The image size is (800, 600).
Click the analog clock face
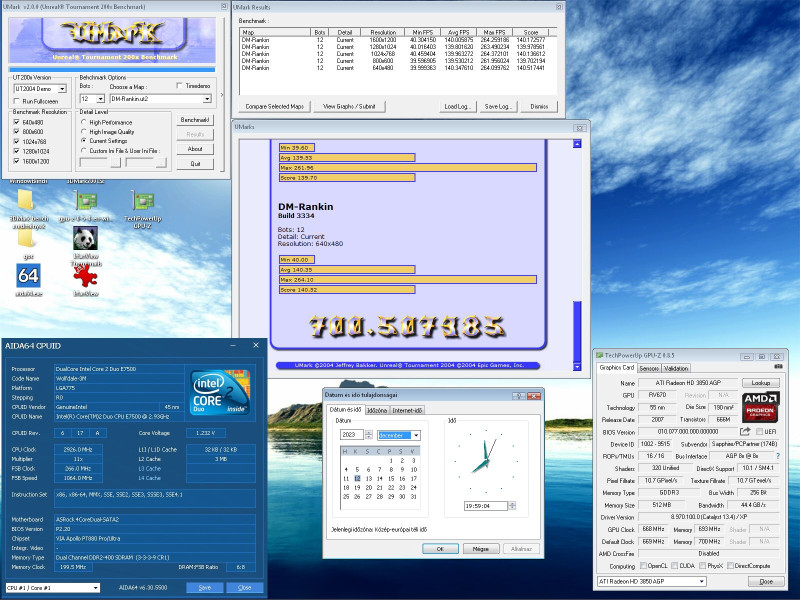(x=485, y=461)
